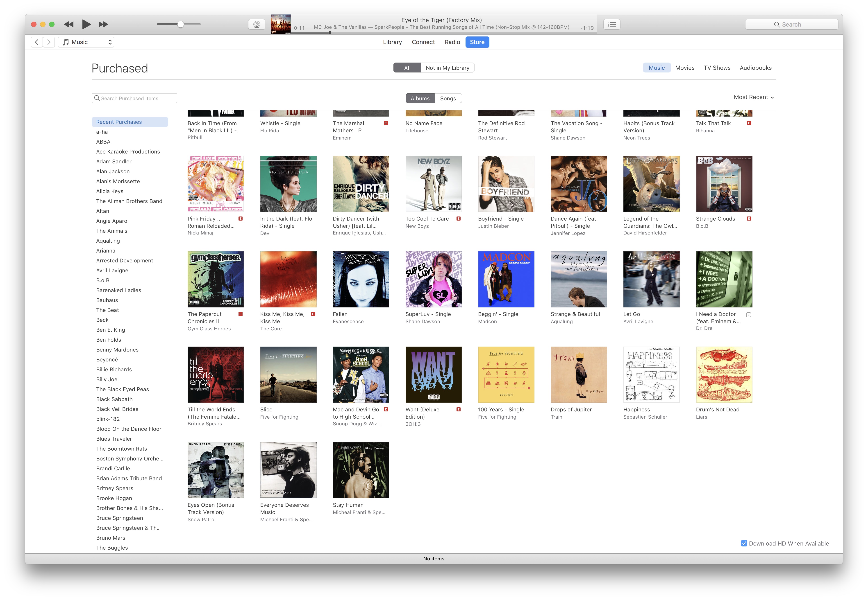Click the cloud download icon for I Need a Doctor
The image size is (868, 600).
[748, 315]
